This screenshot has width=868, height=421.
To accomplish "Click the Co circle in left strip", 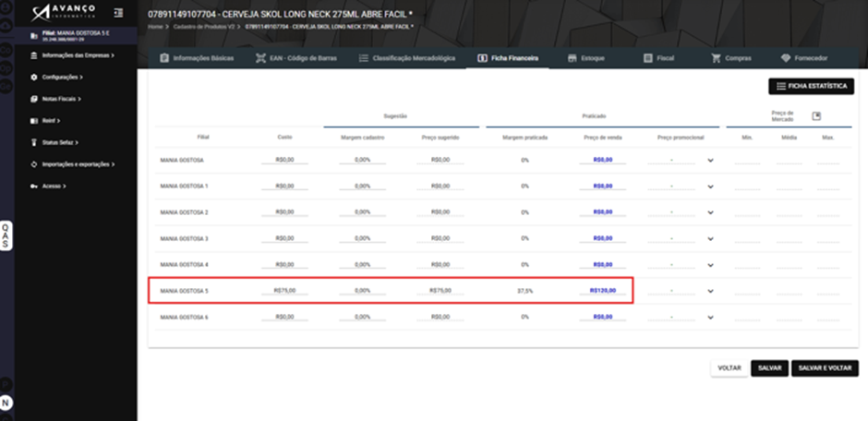I will click(x=6, y=51).
